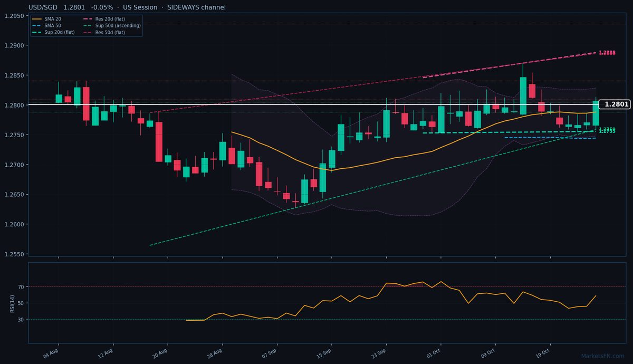Click the latest green candlestick at chart's right edge
Viewport: 633px width, 364px height.
click(x=596, y=113)
